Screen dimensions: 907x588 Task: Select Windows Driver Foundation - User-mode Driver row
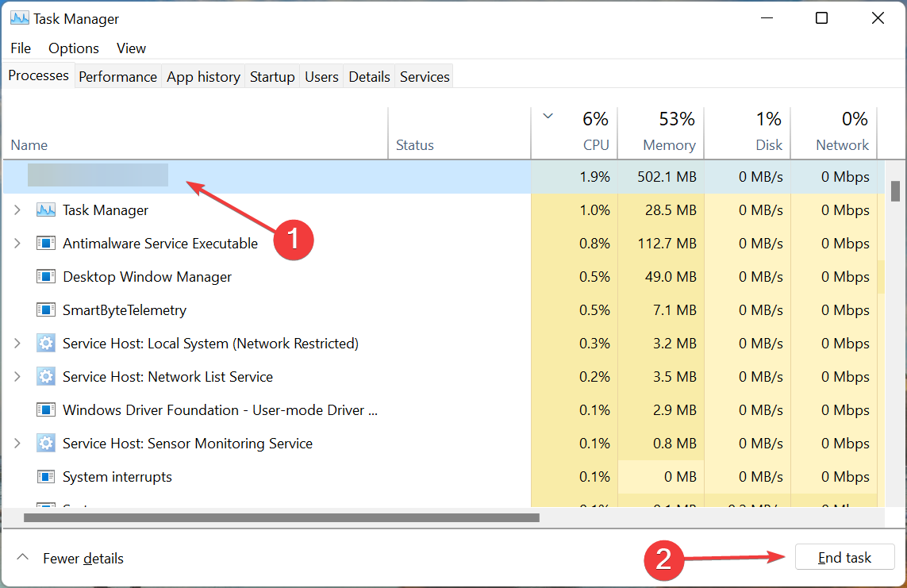tap(444, 410)
